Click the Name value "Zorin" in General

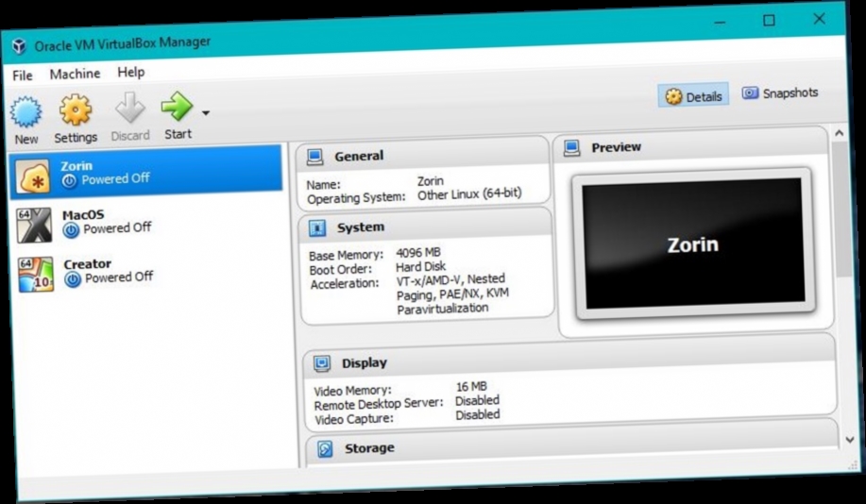click(x=431, y=181)
